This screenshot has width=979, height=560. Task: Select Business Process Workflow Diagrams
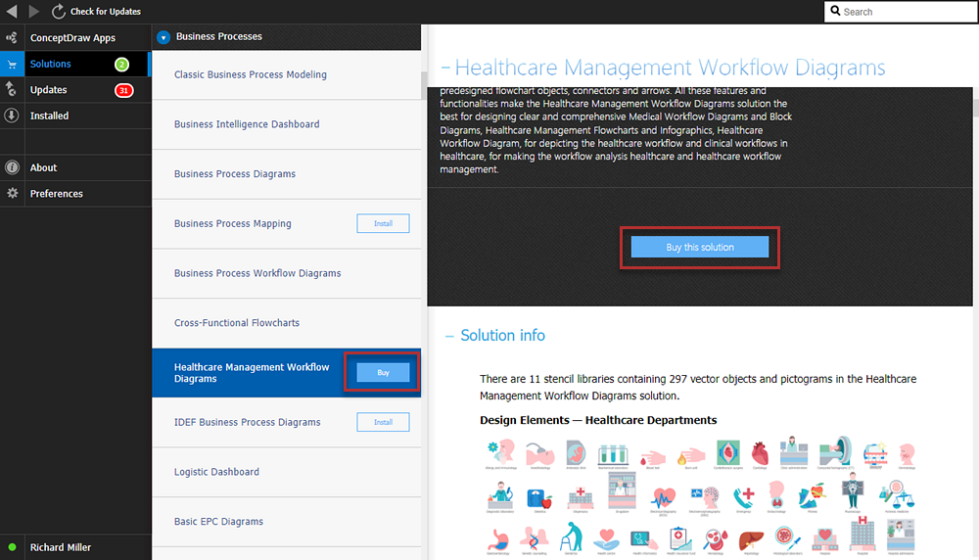(287, 273)
